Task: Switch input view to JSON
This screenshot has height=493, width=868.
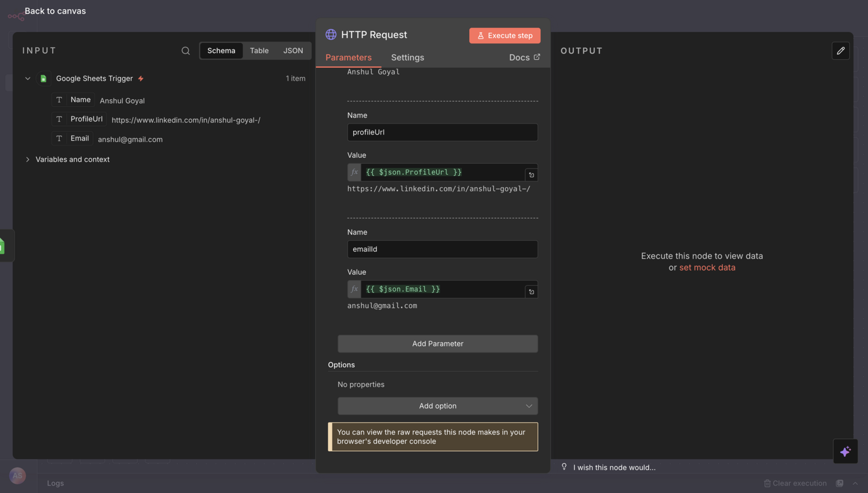Action: (293, 50)
